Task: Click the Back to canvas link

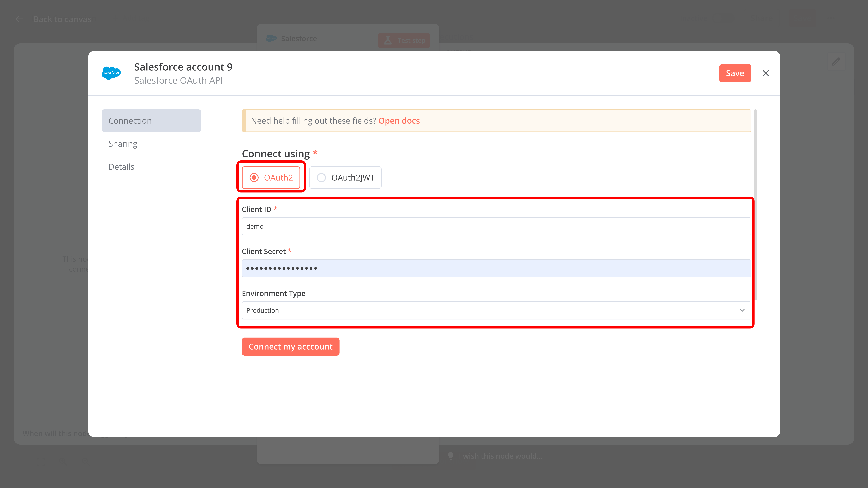Action: (62, 19)
